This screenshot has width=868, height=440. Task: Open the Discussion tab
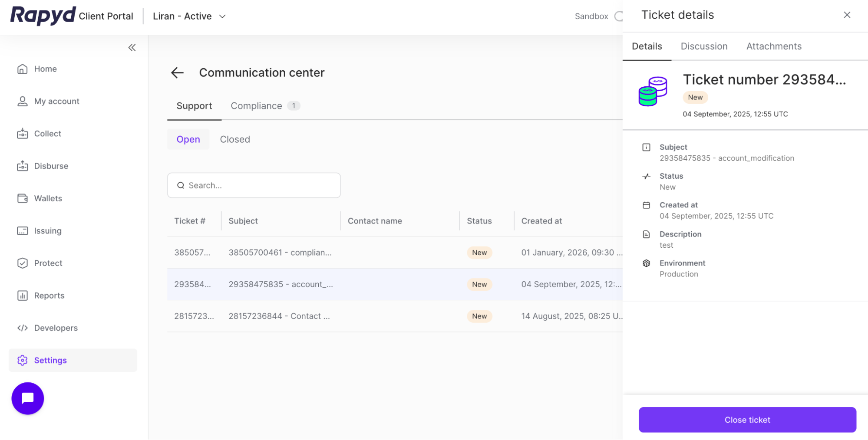(704, 46)
